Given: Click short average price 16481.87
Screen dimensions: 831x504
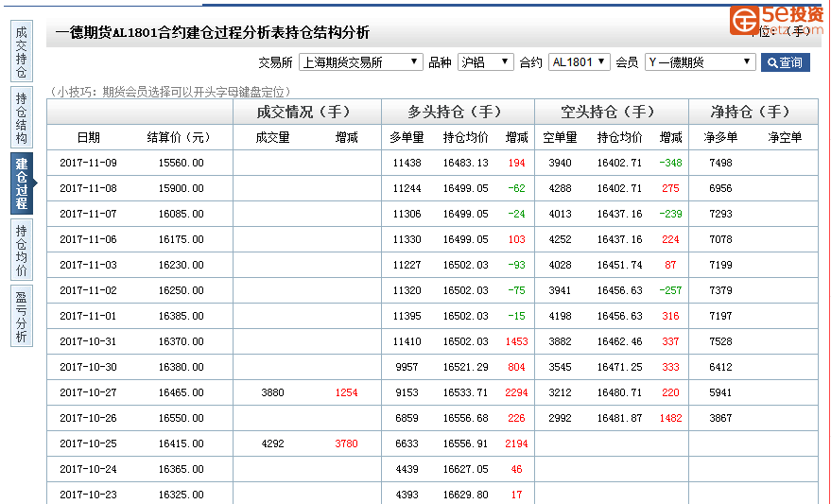Looking at the screenshot, I should (x=619, y=418).
